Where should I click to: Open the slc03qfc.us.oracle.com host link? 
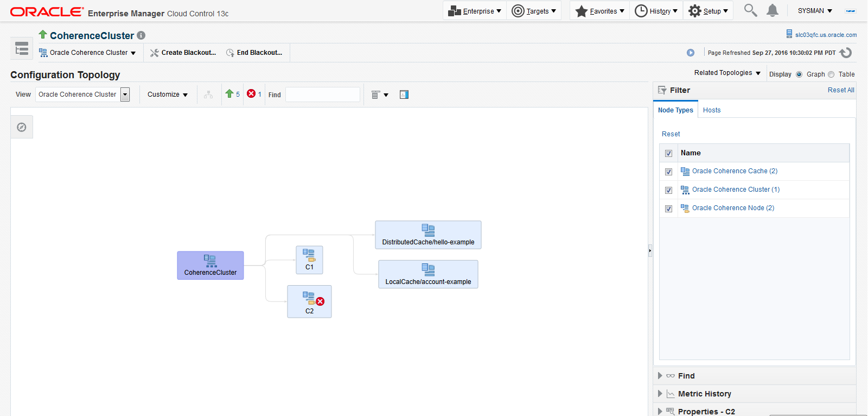(826, 35)
